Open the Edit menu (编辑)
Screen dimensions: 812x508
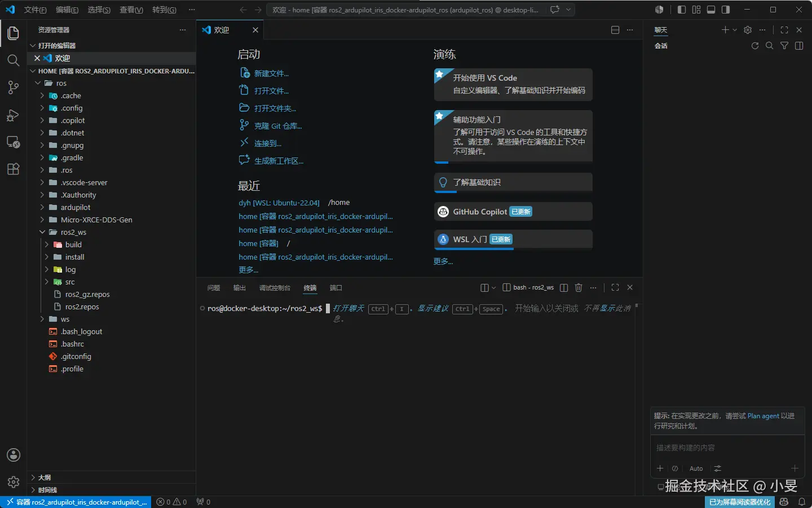tap(67, 10)
